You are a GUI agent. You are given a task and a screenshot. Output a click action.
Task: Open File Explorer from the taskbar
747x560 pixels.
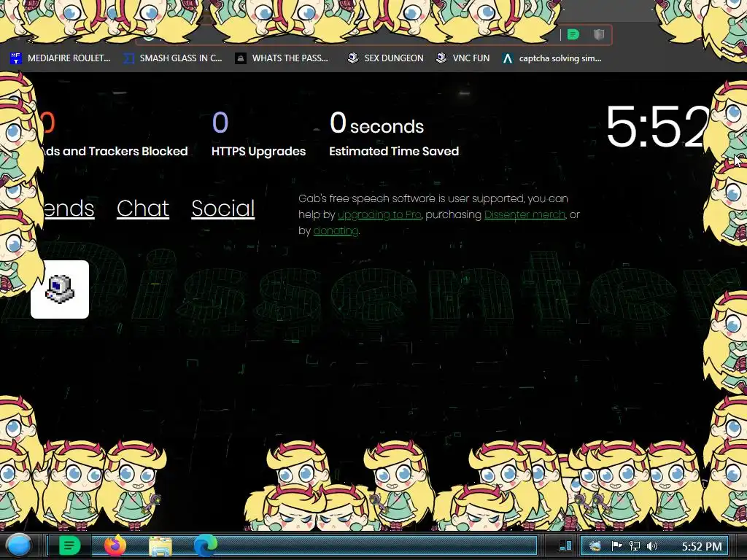point(160,546)
